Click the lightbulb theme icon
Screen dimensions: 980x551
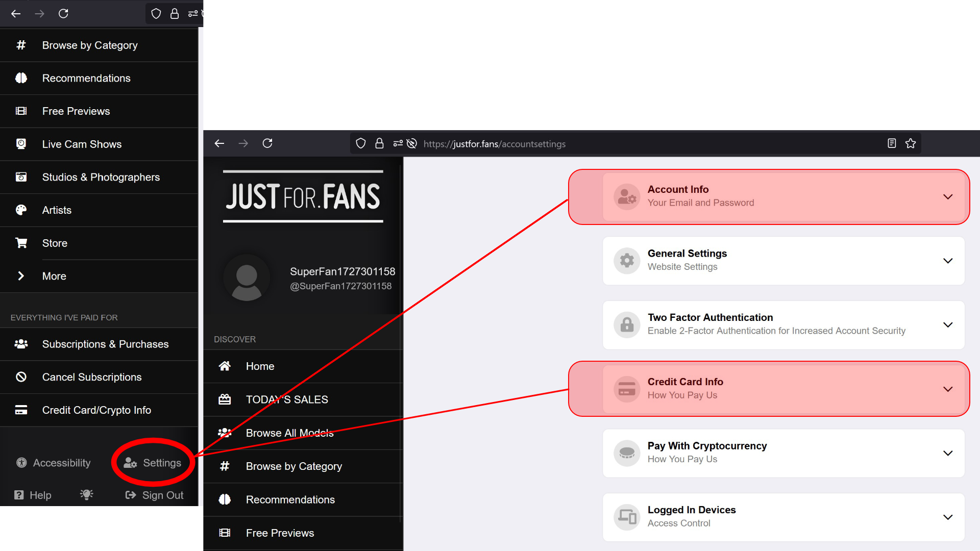pos(86,494)
